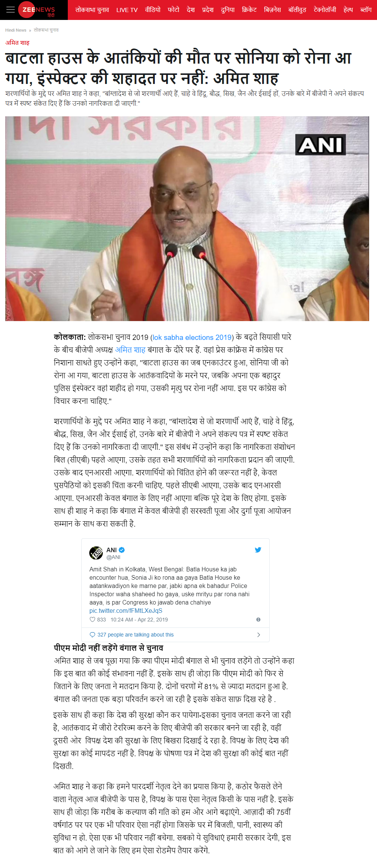Go to the क्रिकेट section

tap(249, 10)
